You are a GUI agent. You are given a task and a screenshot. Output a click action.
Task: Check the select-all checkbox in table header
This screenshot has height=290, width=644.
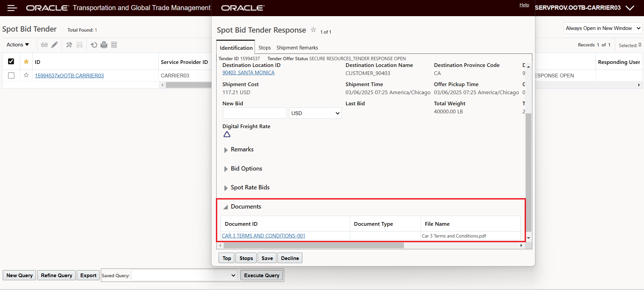tap(11, 61)
